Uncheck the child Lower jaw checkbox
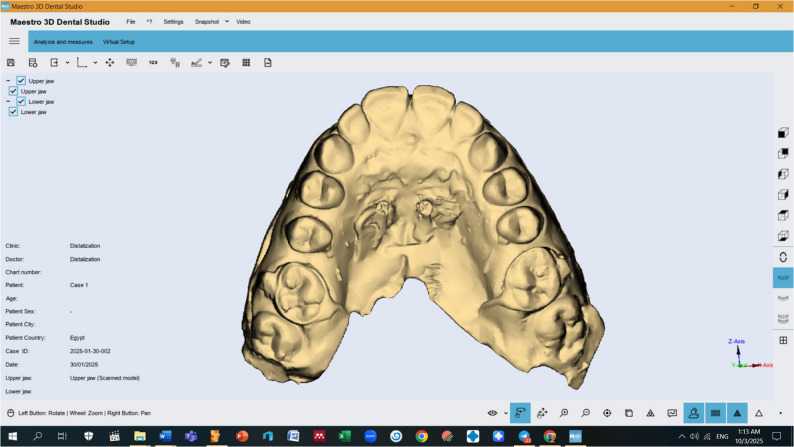This screenshot has width=794, height=447. click(x=13, y=112)
